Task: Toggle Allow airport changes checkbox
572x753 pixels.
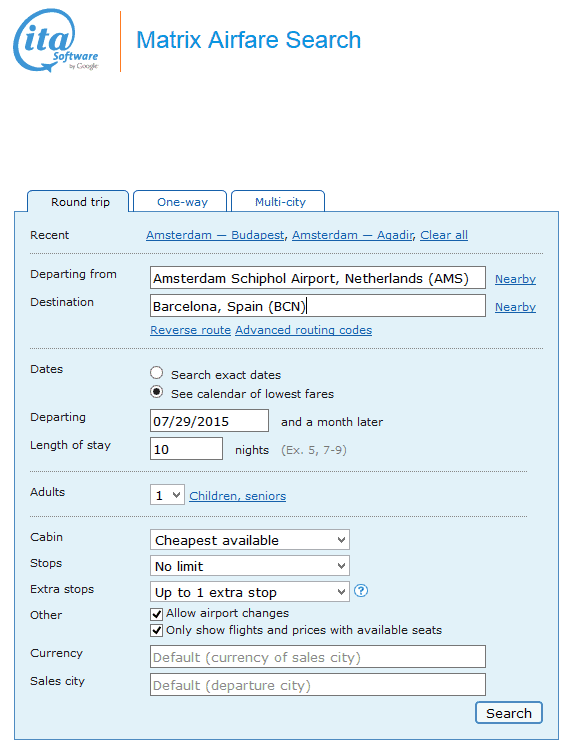Action: pos(157,614)
